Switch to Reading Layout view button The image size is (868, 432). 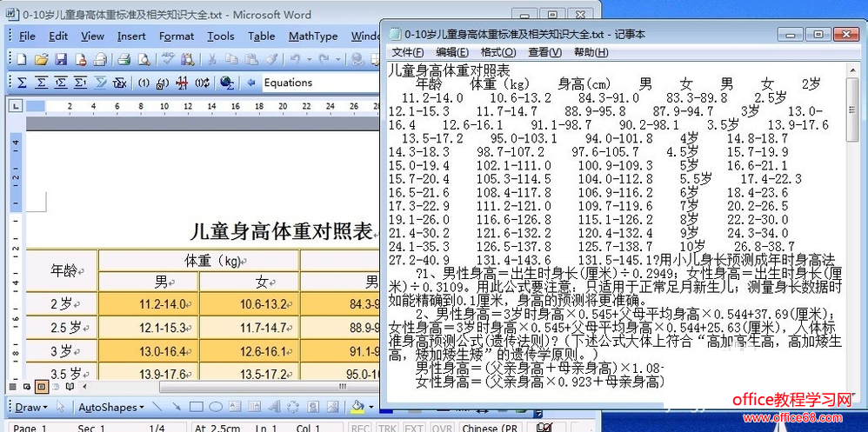click(x=70, y=387)
